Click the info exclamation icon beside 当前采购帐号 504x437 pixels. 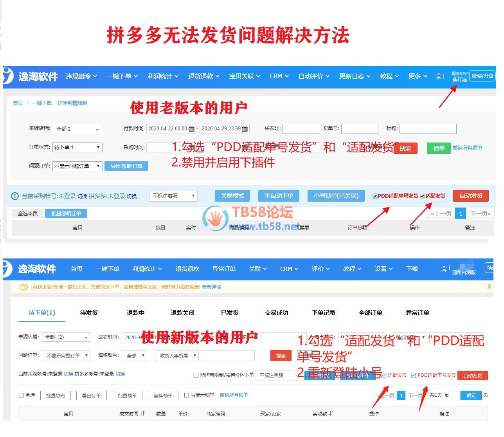(x=15, y=196)
